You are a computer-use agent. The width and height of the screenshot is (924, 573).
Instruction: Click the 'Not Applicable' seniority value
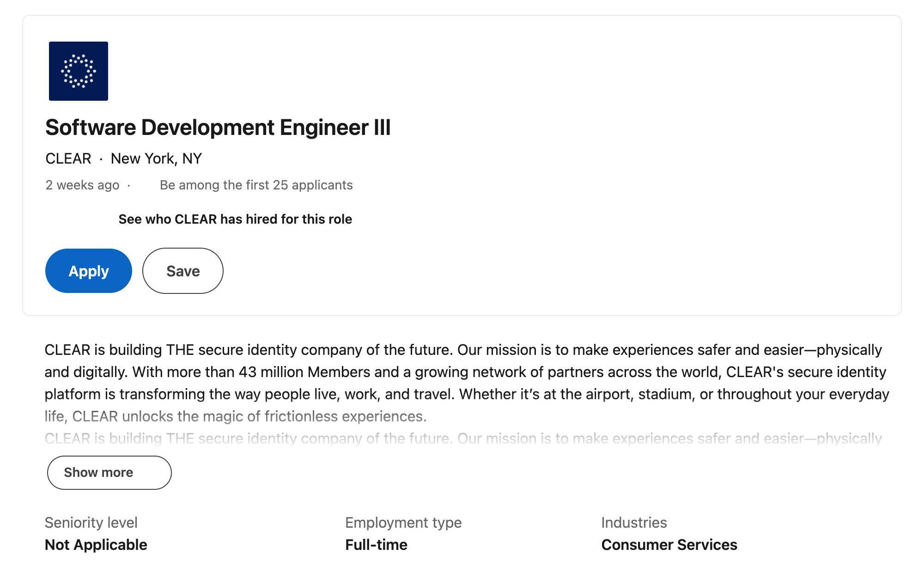(96, 545)
